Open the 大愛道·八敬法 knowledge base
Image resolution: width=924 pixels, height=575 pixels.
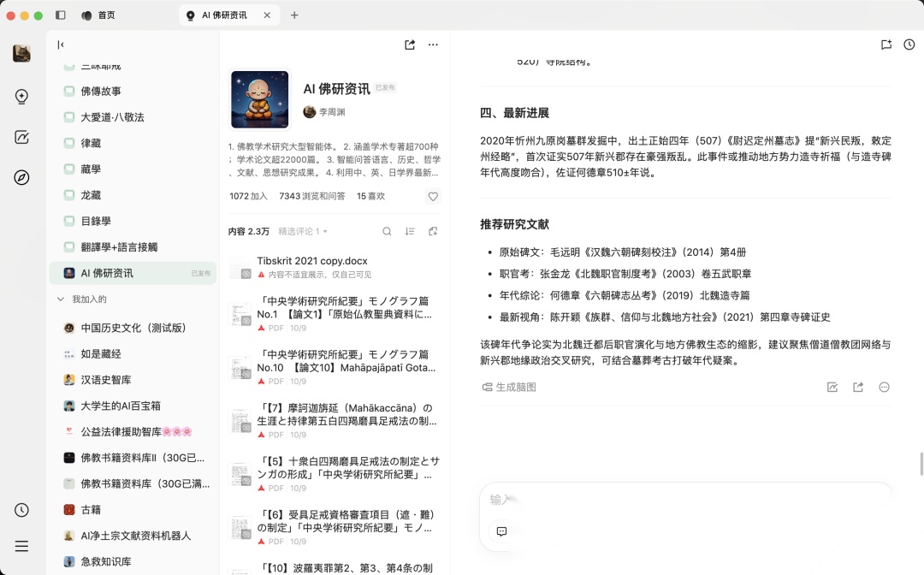click(133, 117)
